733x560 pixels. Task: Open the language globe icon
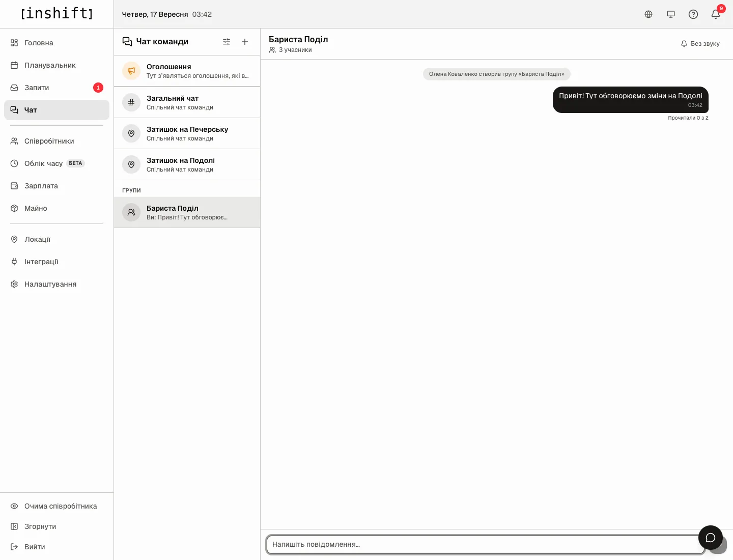(x=649, y=14)
